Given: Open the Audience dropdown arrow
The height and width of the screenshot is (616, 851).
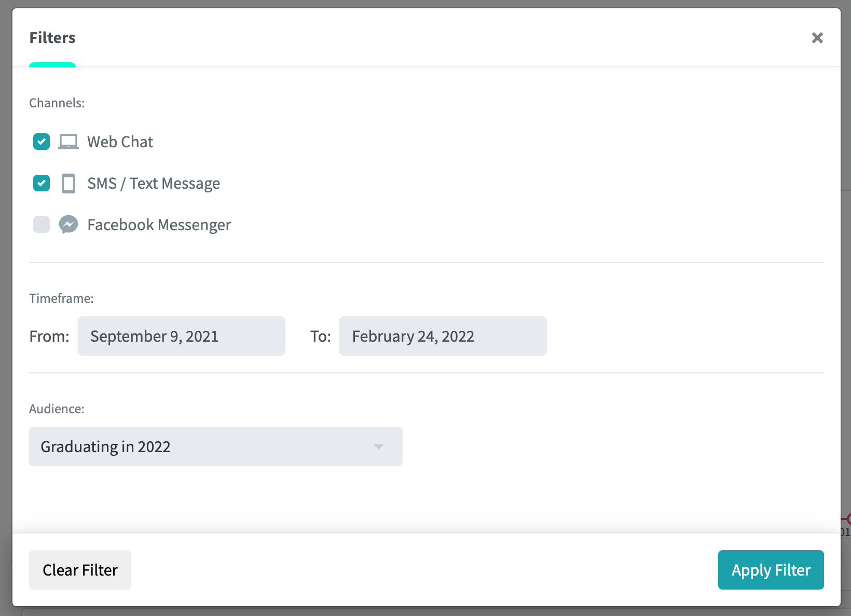Looking at the screenshot, I should (379, 446).
